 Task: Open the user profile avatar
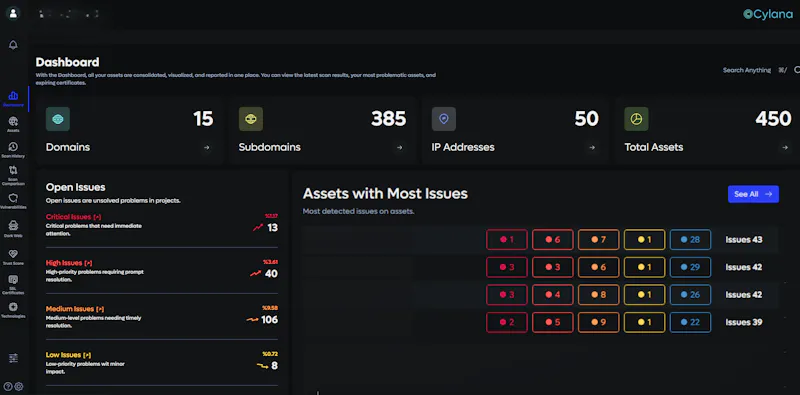[x=13, y=13]
